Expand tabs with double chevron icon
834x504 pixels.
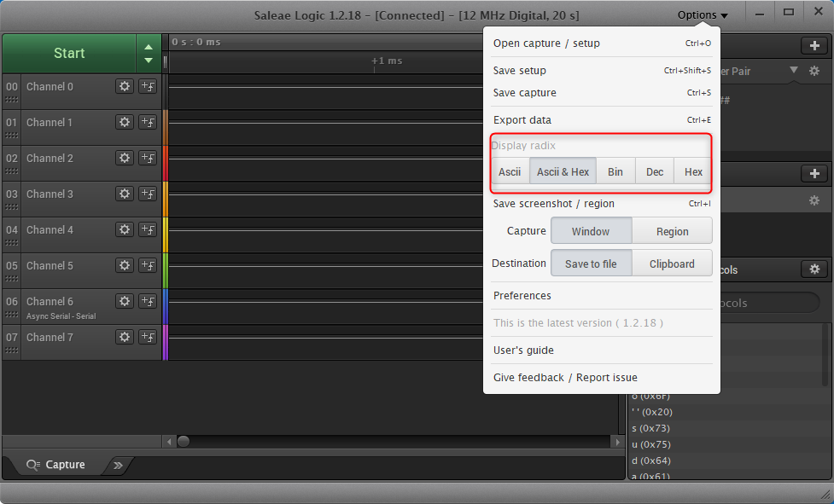pos(118,466)
